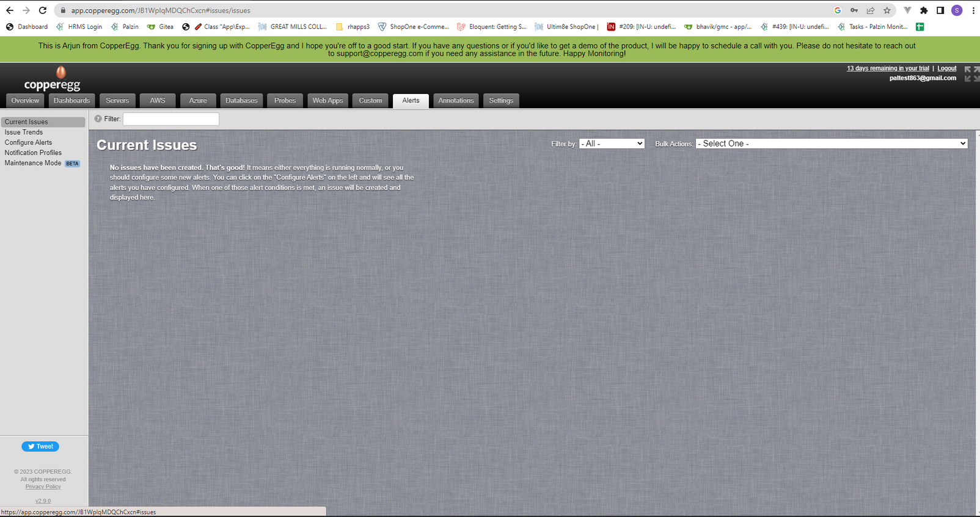Open the Bulk Actions Select One dropdown

tap(832, 143)
